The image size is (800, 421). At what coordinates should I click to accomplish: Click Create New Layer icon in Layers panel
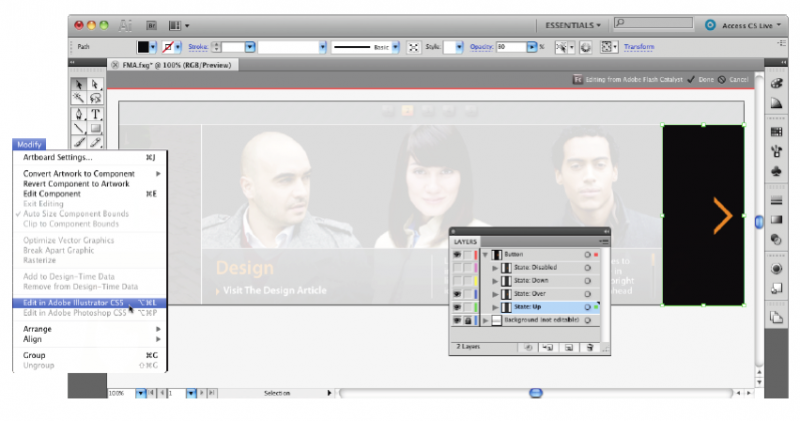click(x=568, y=347)
